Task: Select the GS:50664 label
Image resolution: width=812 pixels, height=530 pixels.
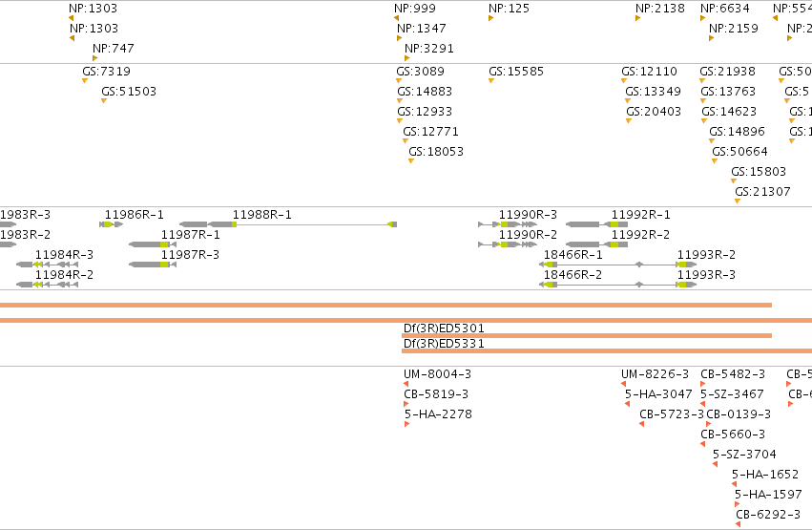Action: [740, 152]
